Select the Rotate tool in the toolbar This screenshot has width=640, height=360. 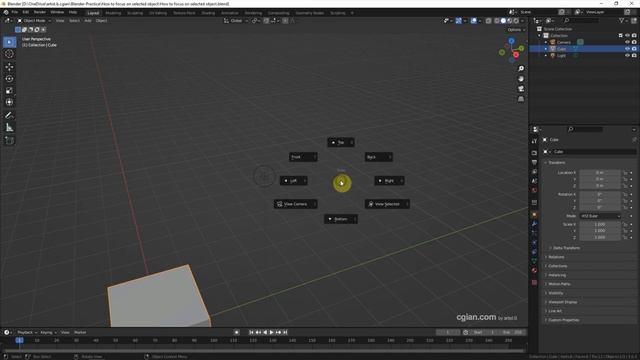(x=9, y=78)
